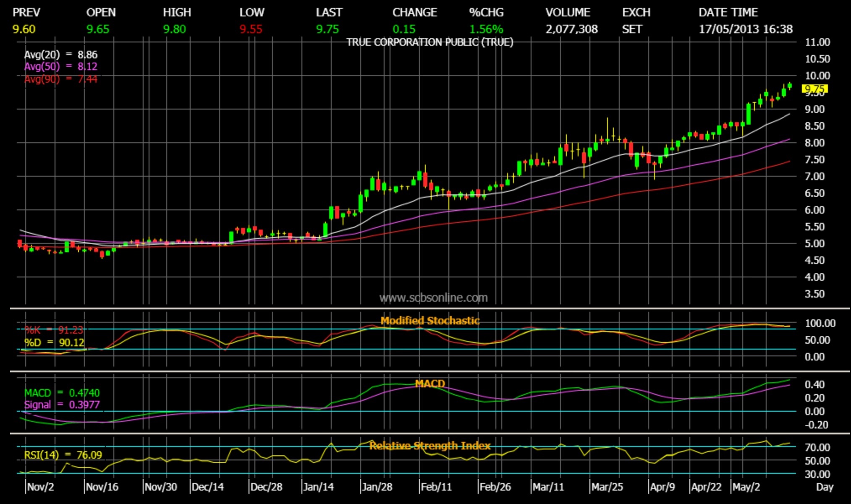The width and height of the screenshot is (851, 504).
Task: Click the Jan/28 date label
Action: coord(377,487)
